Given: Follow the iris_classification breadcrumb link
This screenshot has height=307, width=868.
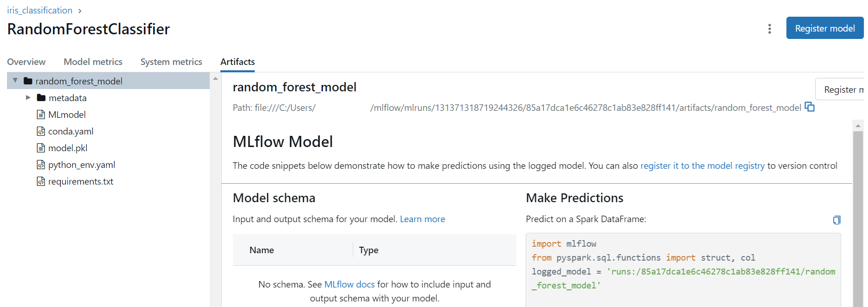Looking at the screenshot, I should coord(40,10).
